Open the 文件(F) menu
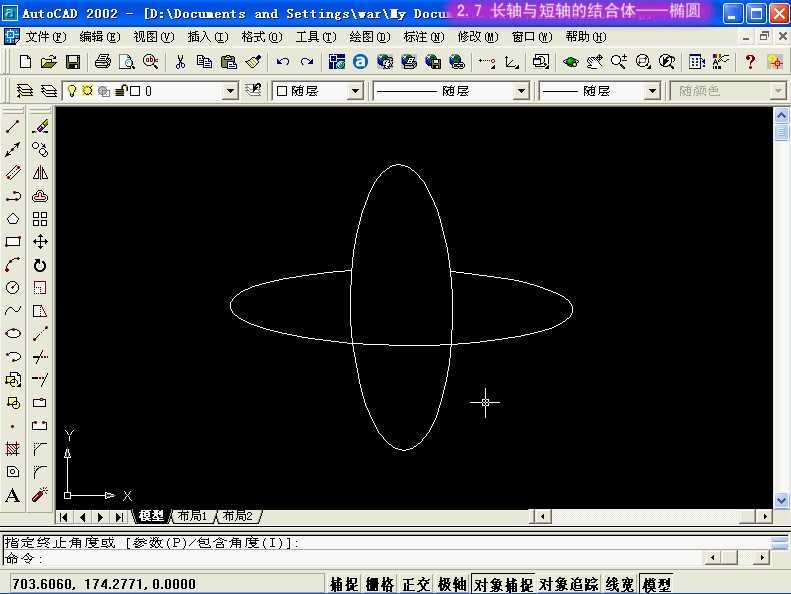Viewport: 791px width, 594px height. coord(45,37)
